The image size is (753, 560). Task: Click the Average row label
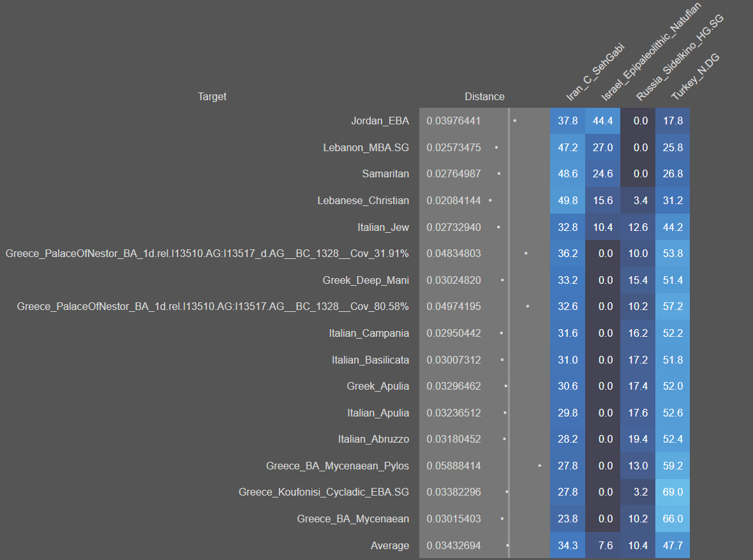coord(390,545)
